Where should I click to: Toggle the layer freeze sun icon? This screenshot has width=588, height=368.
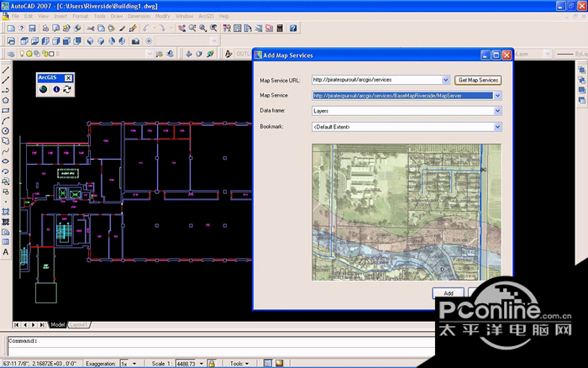[29, 54]
